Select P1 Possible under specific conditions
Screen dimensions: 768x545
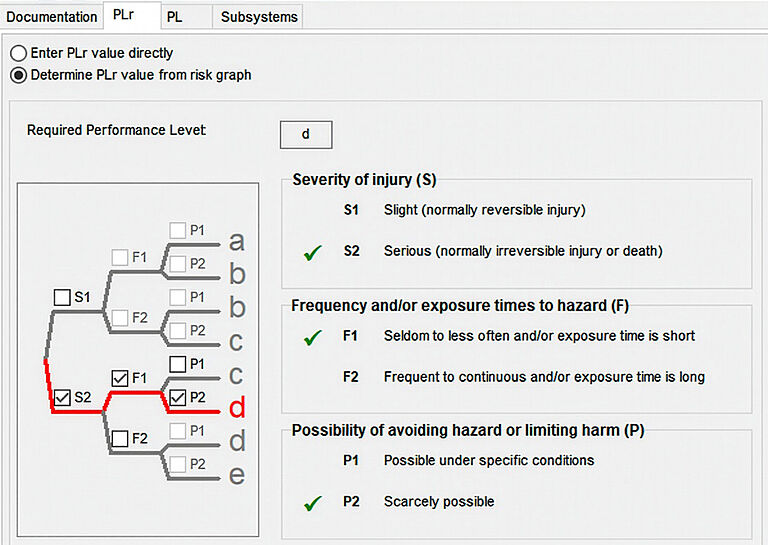488,460
